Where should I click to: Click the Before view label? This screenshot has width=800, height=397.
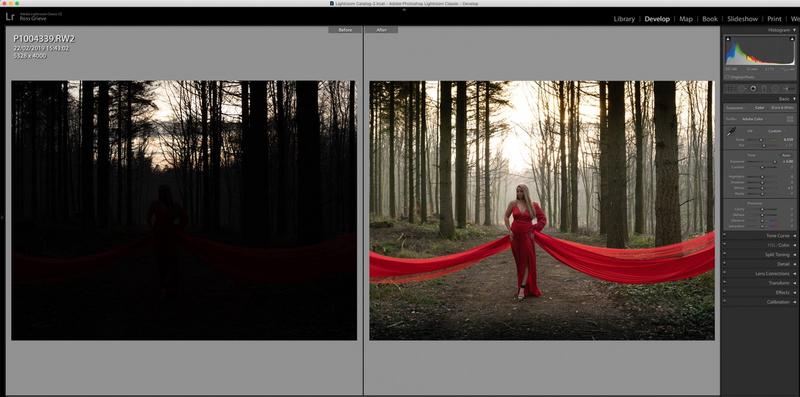tap(345, 30)
